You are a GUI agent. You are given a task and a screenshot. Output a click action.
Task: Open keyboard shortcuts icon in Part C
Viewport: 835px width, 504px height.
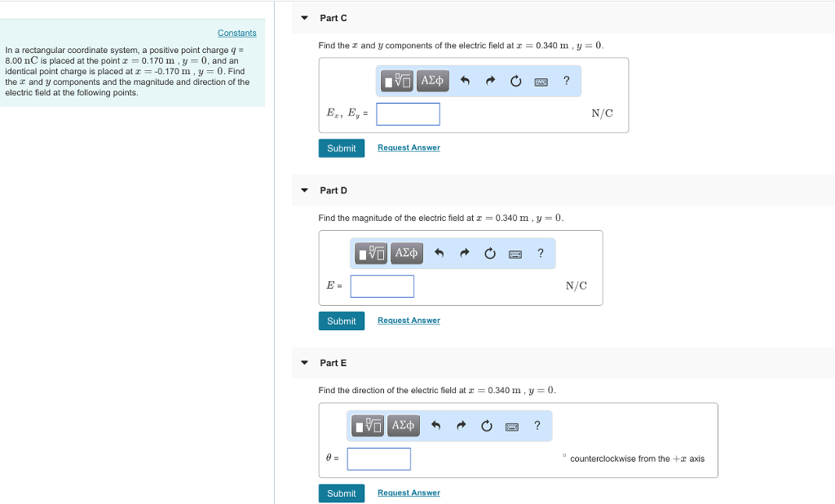click(540, 81)
